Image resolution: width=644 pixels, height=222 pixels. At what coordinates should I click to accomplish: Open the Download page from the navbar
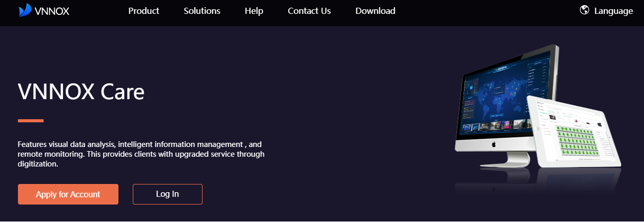pos(375,11)
